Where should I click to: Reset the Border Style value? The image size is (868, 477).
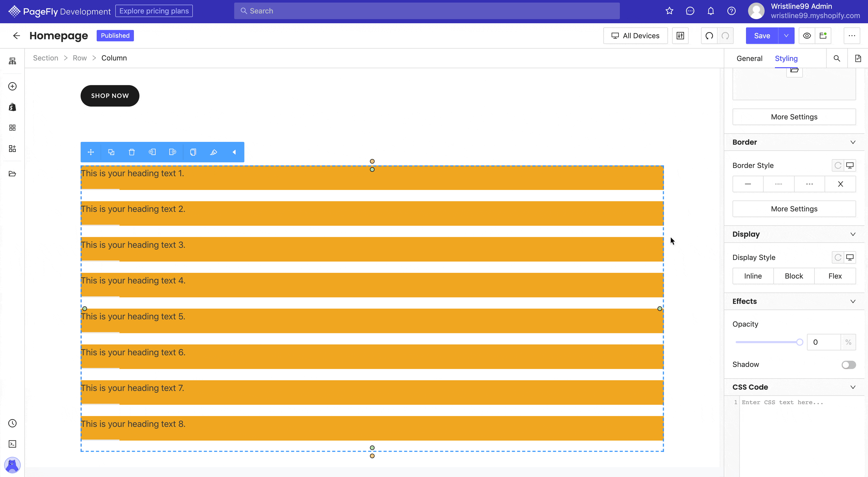click(838, 165)
